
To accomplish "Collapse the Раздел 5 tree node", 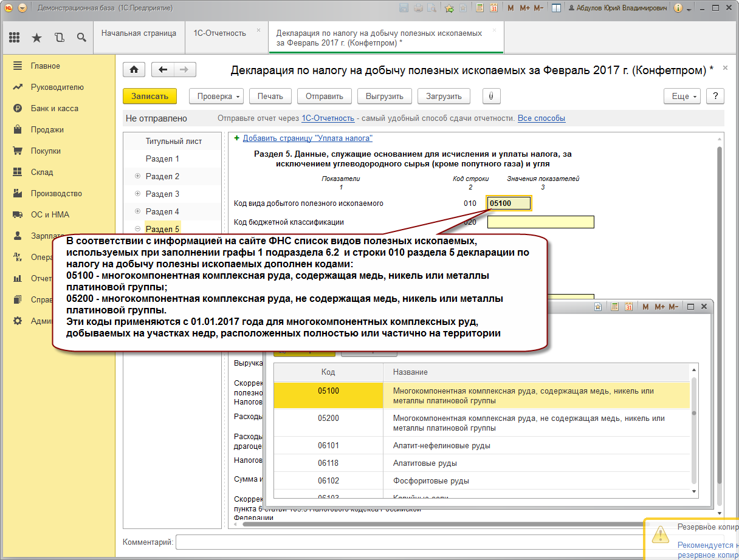I will 137,230.
